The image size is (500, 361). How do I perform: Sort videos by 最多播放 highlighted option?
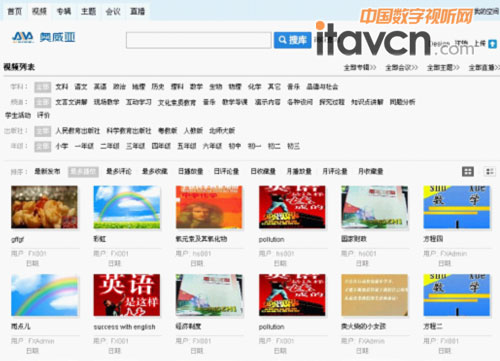point(83,172)
